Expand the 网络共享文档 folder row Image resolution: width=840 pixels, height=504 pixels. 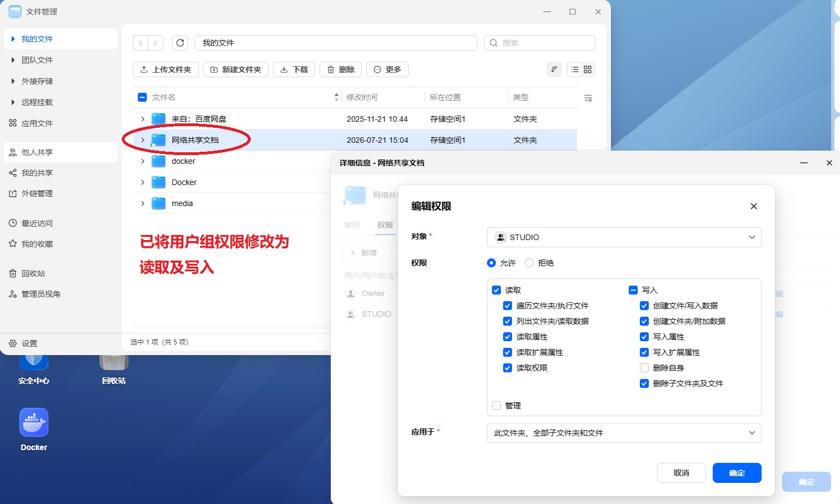pos(143,140)
